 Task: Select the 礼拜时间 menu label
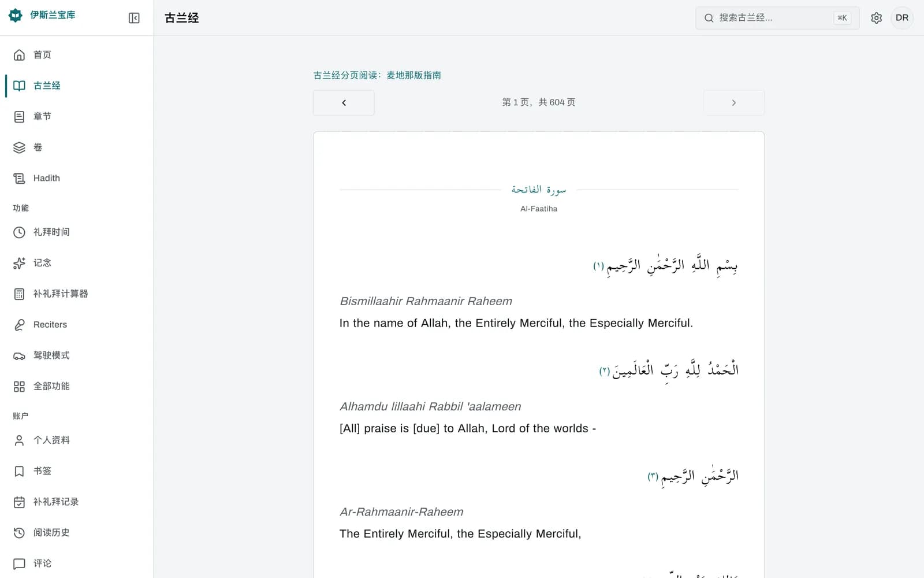pos(51,232)
